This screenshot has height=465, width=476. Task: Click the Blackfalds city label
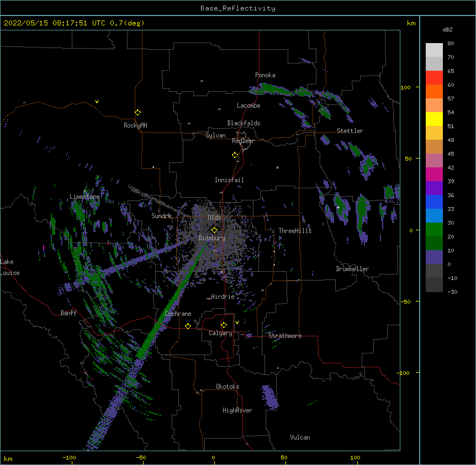click(244, 123)
